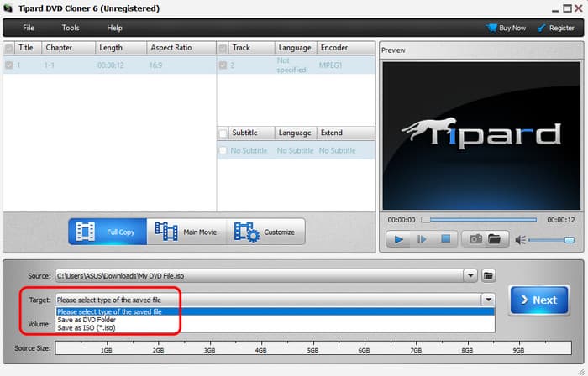This screenshot has height=376, width=588.
Task: Click the Source path input field
Action: 259,276
